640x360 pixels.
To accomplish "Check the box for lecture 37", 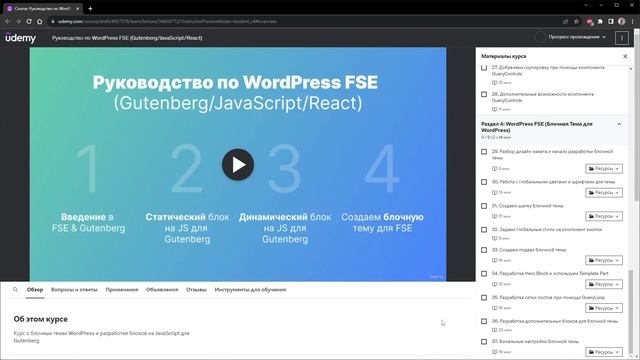I will coord(484,342).
